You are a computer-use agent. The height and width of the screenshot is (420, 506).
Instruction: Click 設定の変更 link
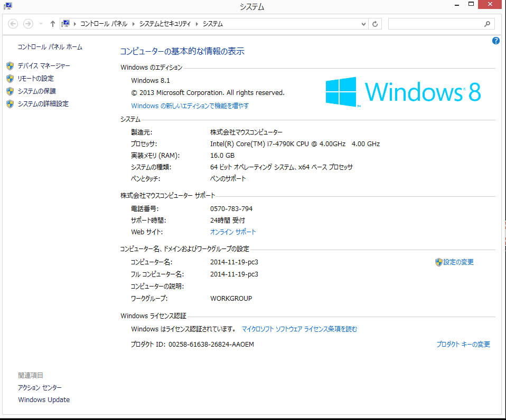tap(458, 262)
